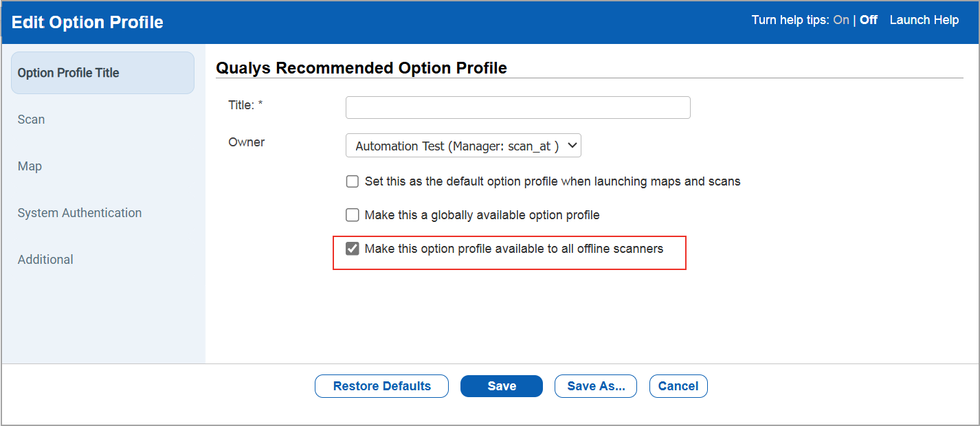
Task: Switch to the Scan section
Action: 31,119
